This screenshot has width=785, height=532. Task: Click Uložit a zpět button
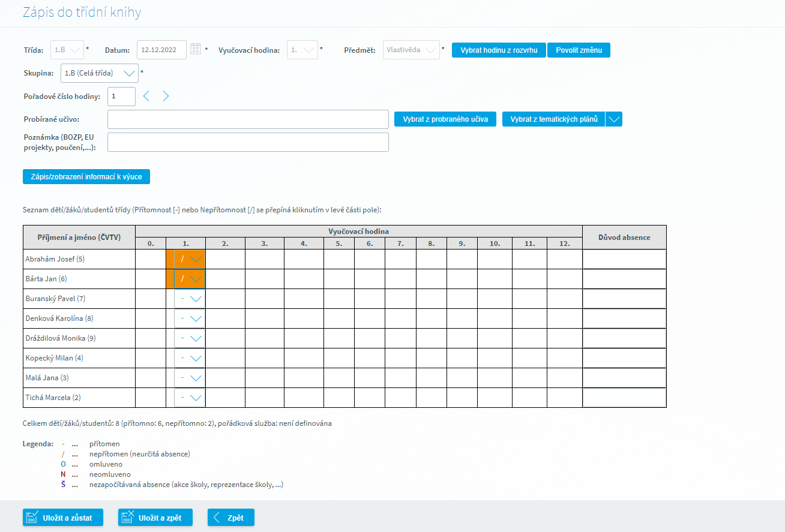click(155, 518)
